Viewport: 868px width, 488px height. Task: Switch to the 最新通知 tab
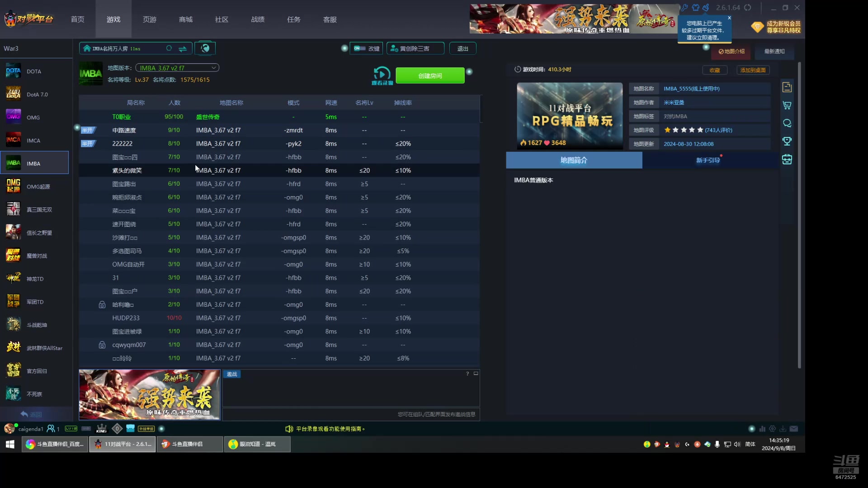click(774, 52)
